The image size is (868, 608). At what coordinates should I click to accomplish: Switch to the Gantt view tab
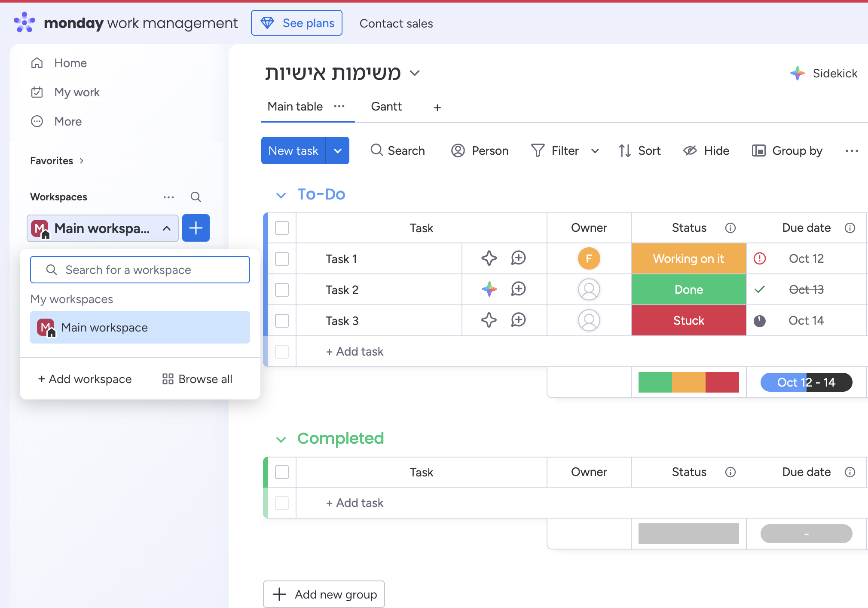(x=386, y=107)
